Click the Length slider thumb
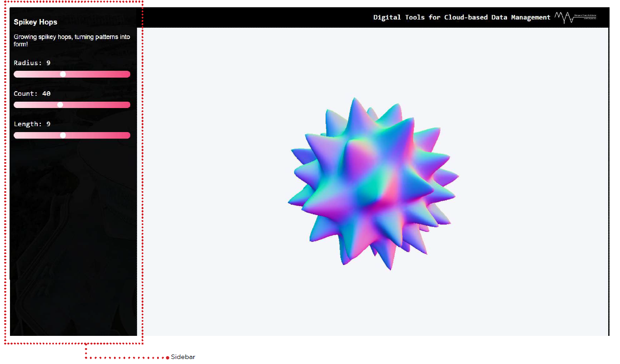Screen dimensions: 620x364 tap(63, 135)
